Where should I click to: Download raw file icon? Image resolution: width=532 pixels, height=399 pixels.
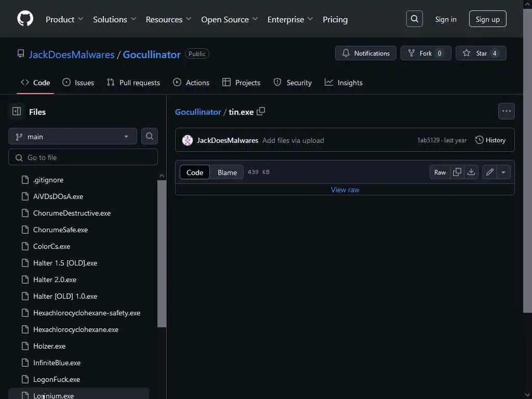tap(471, 172)
